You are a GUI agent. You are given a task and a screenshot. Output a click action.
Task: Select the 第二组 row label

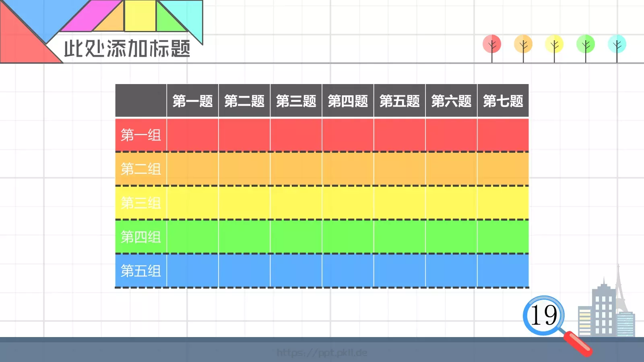point(141,169)
